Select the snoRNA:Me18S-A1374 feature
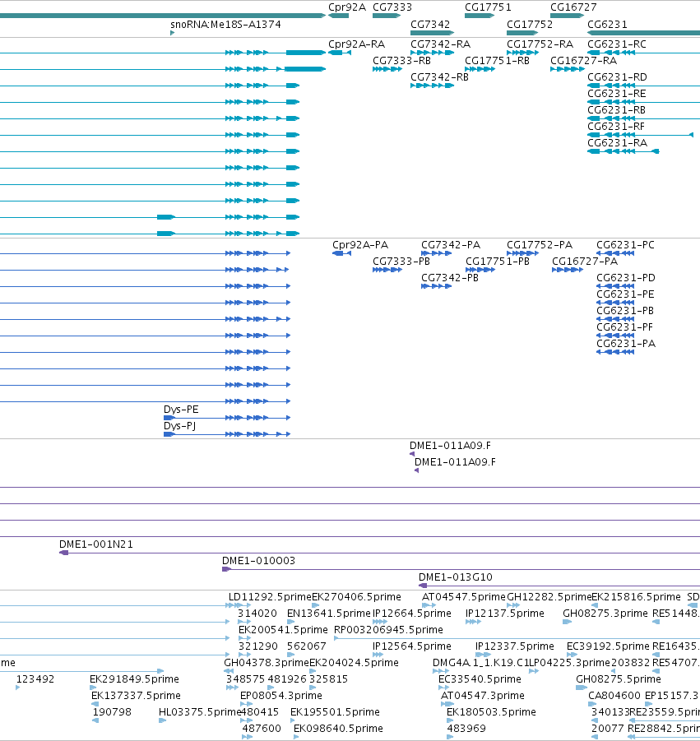 point(173,33)
